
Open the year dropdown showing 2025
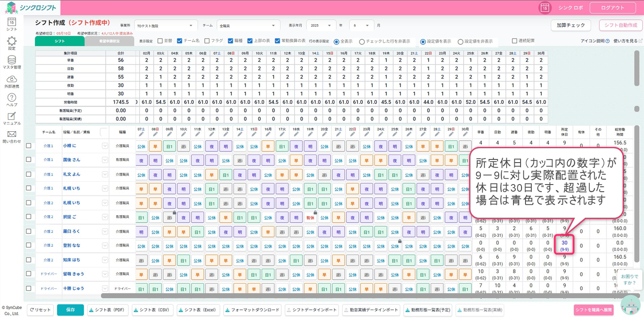322,26
